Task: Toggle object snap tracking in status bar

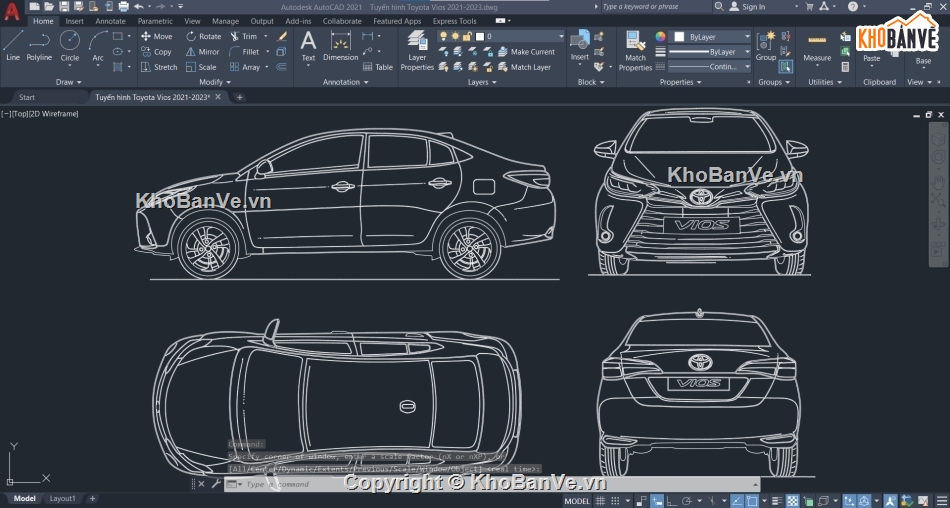Action: (737, 500)
